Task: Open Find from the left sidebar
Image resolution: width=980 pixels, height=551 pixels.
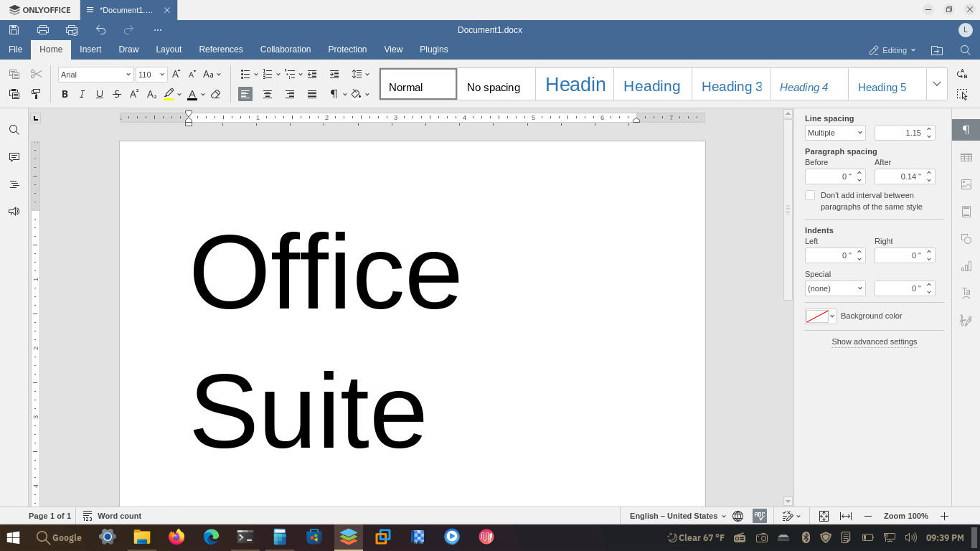Action: coord(14,130)
